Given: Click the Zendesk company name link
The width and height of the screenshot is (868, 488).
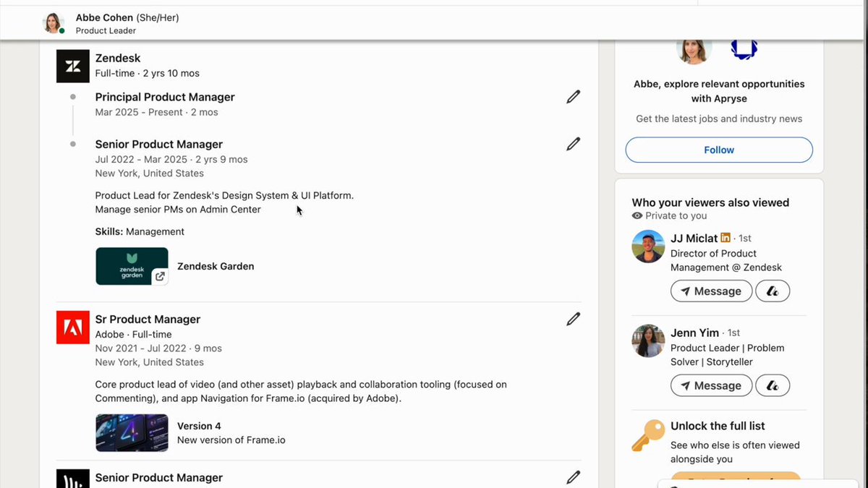Looking at the screenshot, I should pyautogui.click(x=118, y=58).
